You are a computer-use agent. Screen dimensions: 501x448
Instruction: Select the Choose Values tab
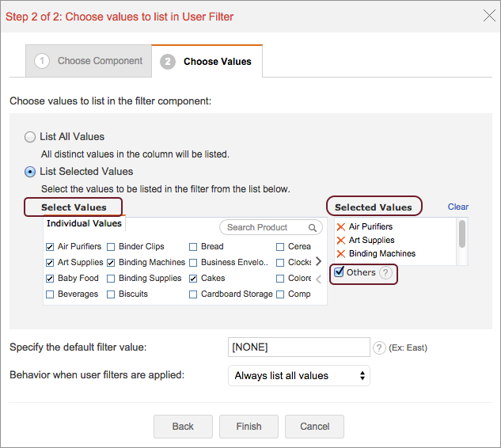(x=207, y=61)
